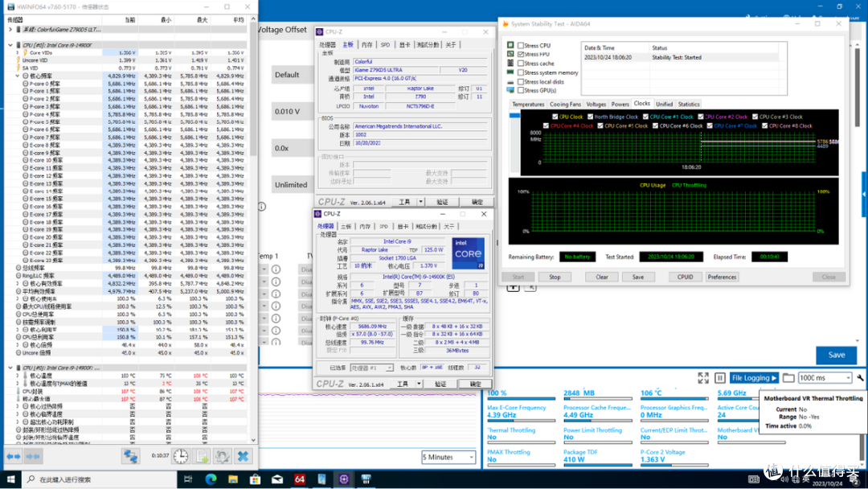Open CPU-Z 处理器 #1 selection dropdown
The width and height of the screenshot is (868, 489).
click(x=372, y=368)
